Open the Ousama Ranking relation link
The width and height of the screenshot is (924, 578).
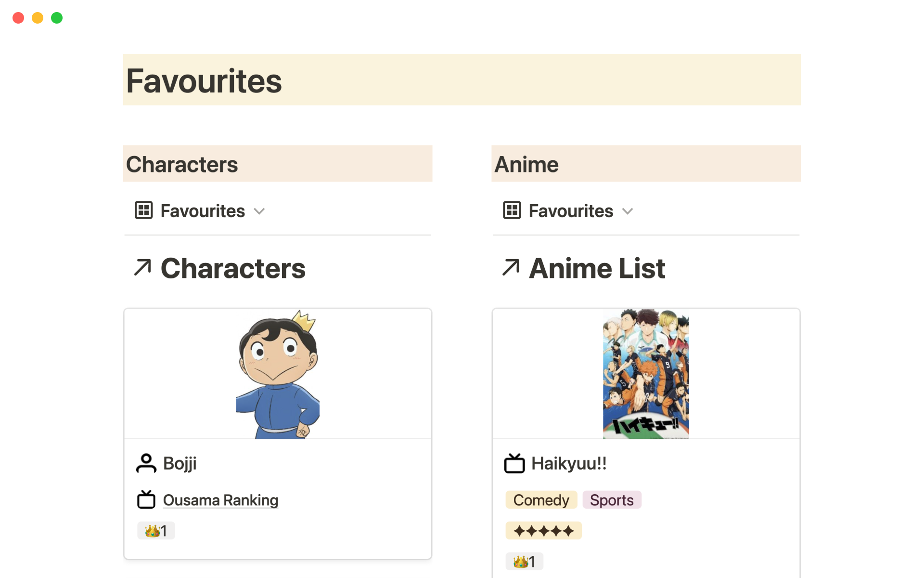click(x=220, y=500)
